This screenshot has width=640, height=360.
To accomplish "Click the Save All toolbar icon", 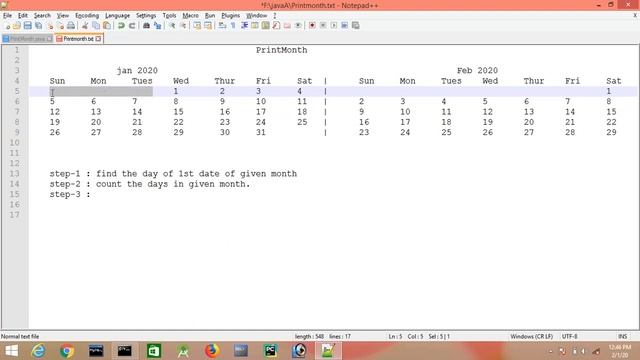I will click(x=38, y=26).
